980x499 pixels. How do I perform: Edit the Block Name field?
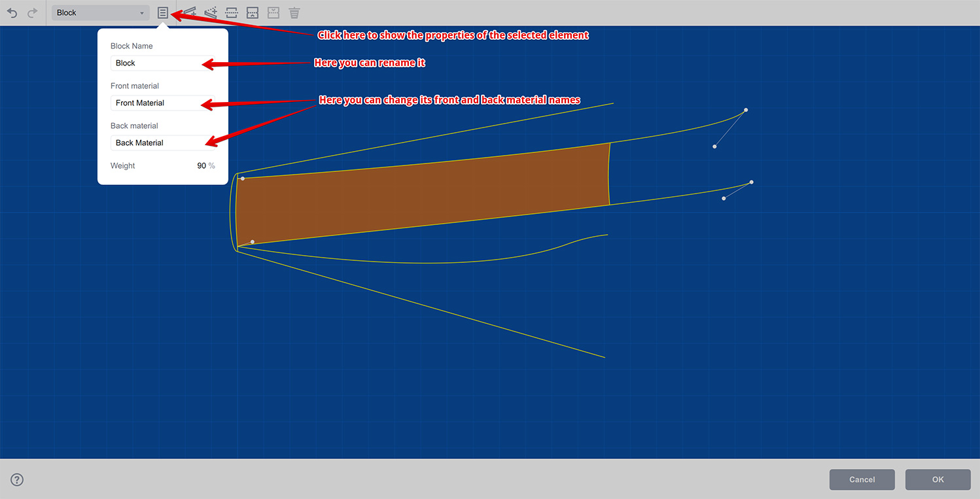[163, 63]
